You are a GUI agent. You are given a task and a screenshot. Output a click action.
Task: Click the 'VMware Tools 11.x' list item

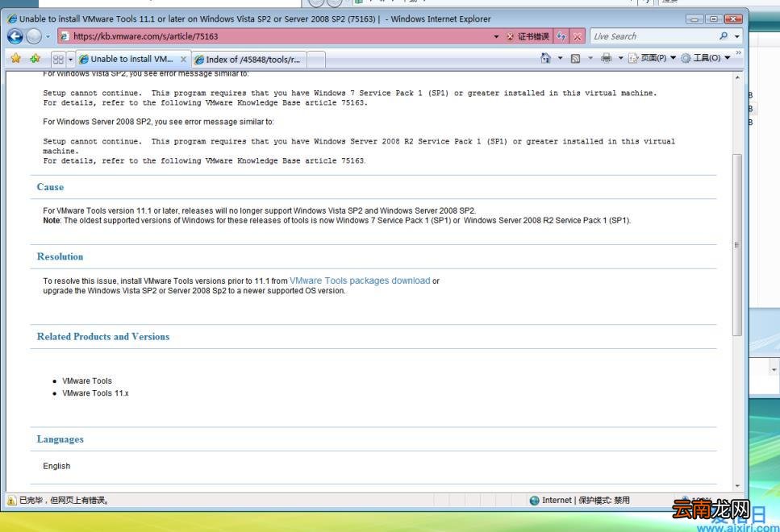point(95,393)
